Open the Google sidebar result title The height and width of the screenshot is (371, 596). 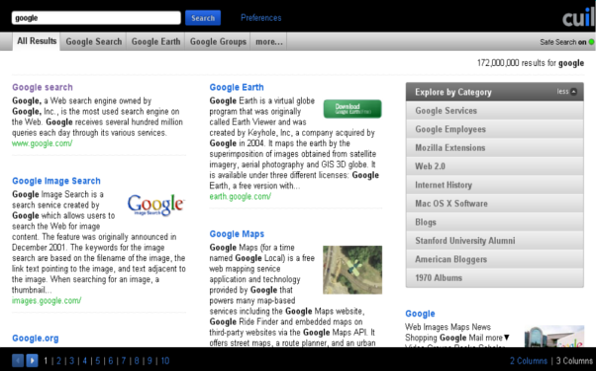point(420,314)
